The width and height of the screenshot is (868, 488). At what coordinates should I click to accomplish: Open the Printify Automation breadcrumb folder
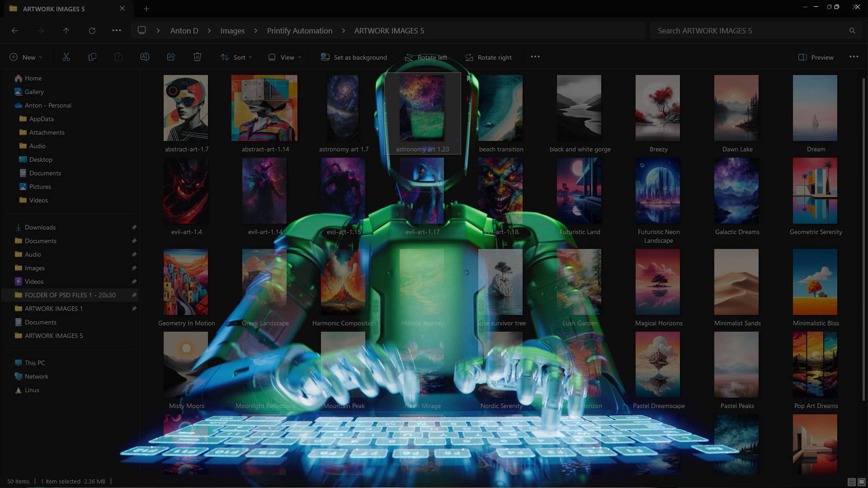click(x=299, y=30)
